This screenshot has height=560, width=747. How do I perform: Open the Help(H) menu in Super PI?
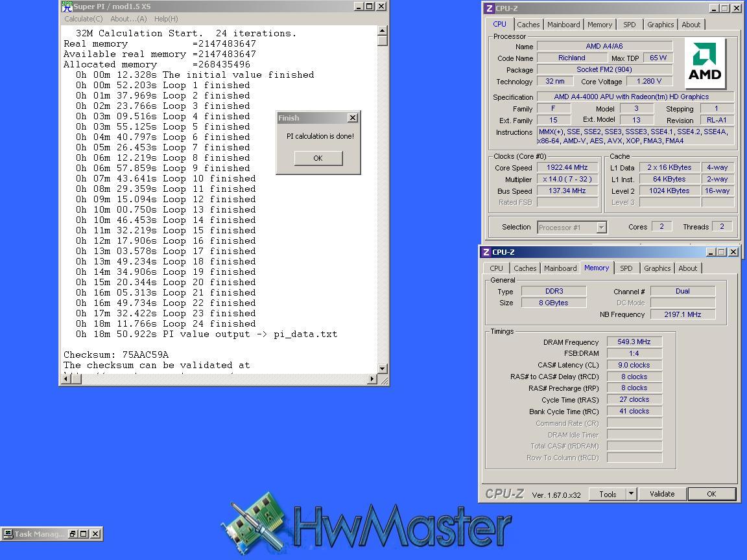(x=166, y=19)
